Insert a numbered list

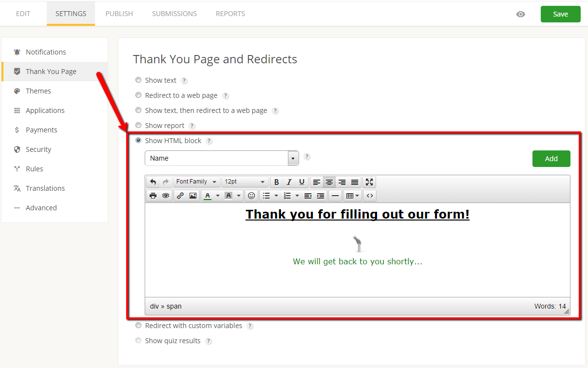287,196
